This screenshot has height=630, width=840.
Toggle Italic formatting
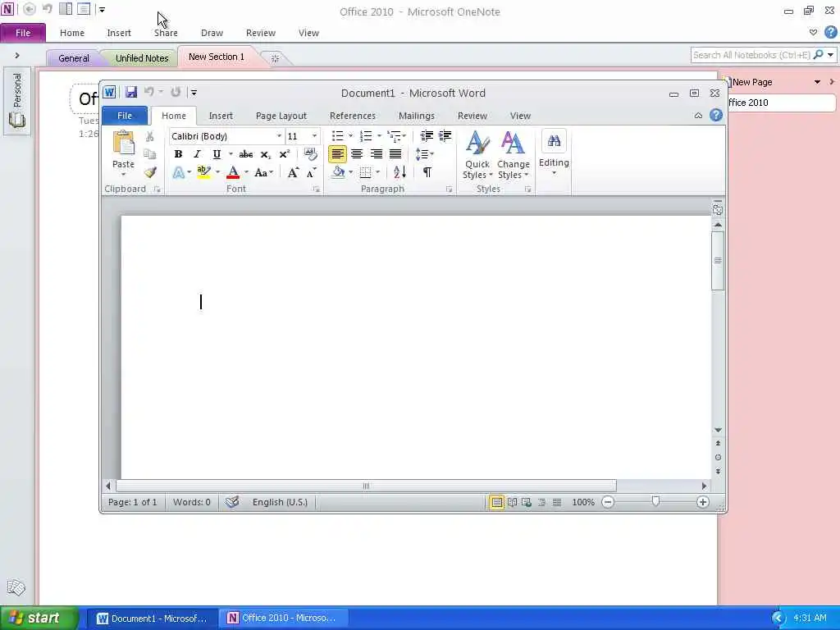[x=197, y=154]
